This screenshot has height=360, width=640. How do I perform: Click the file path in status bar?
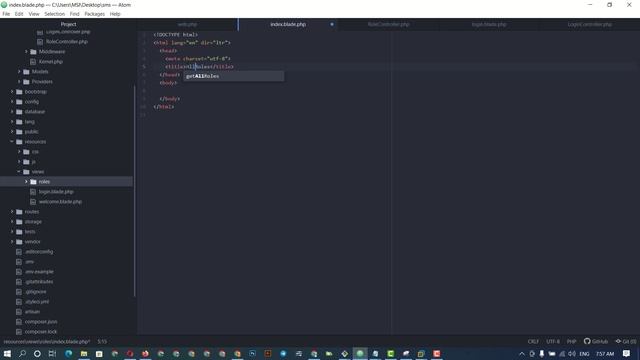click(47, 342)
